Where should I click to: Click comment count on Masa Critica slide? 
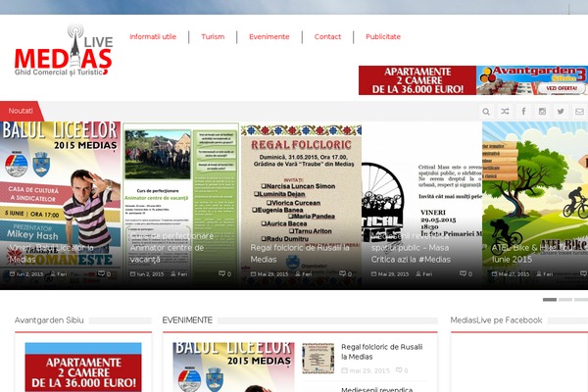coord(466,274)
